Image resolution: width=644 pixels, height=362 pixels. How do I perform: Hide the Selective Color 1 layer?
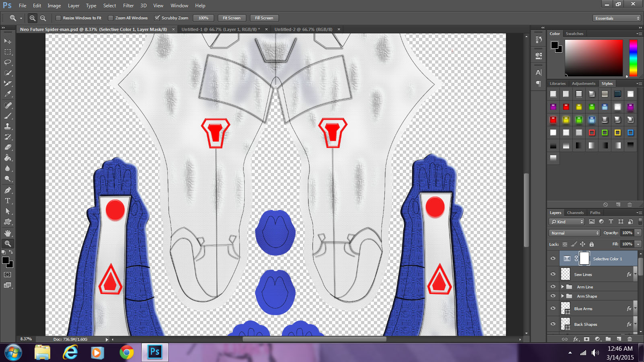pos(553,259)
